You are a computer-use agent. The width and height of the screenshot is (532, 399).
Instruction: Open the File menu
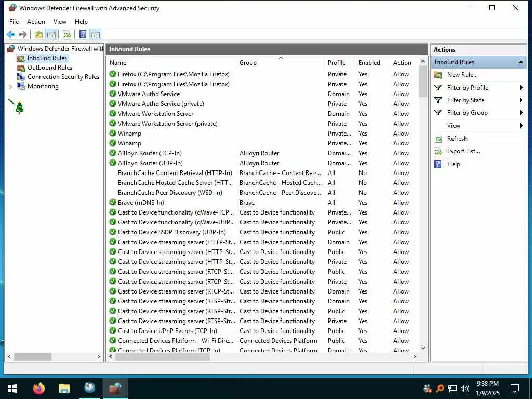click(x=14, y=22)
